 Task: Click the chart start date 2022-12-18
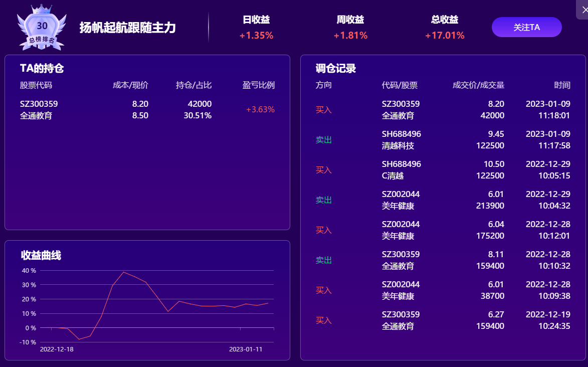coord(57,349)
